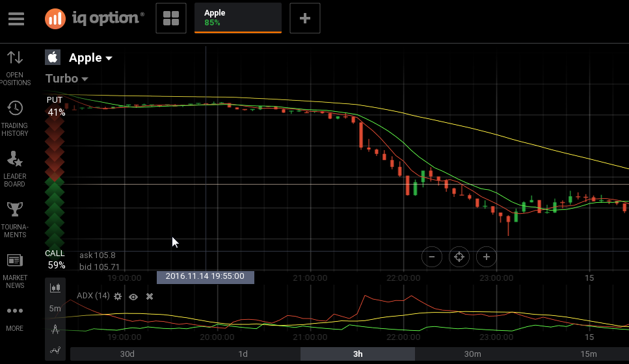629x364 pixels.
Task: Zoom out the chart with minus button
Action: 432,257
